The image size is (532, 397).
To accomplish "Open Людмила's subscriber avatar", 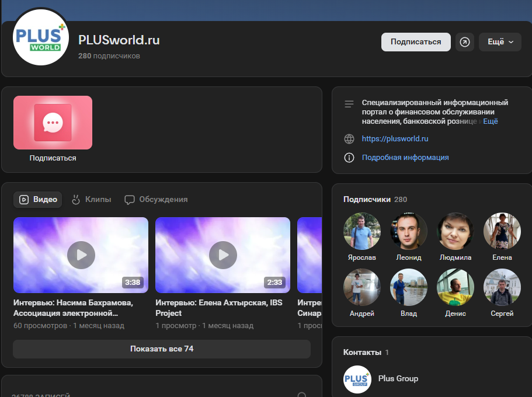I will tap(455, 231).
